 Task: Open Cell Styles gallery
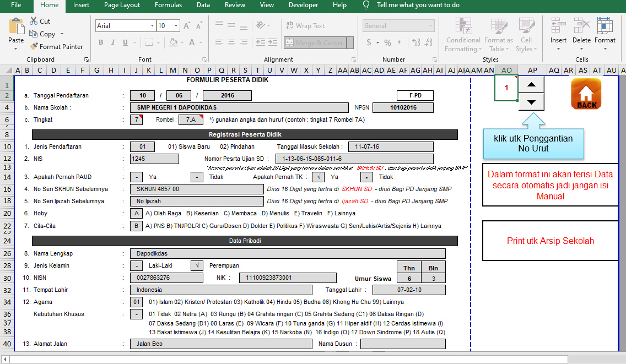point(526,35)
